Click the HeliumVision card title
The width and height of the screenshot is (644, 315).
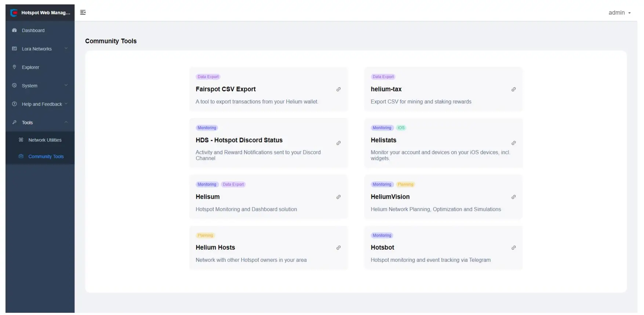coord(390,197)
